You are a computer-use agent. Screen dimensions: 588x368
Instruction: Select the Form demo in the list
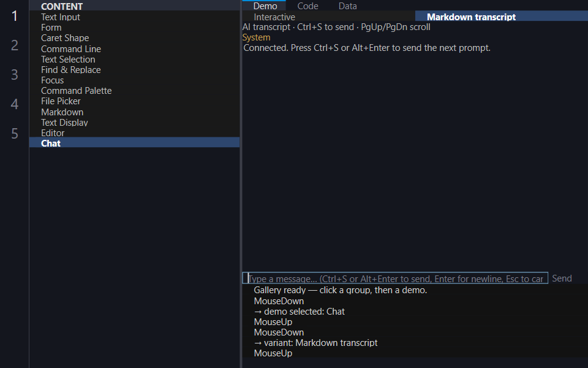(134, 28)
